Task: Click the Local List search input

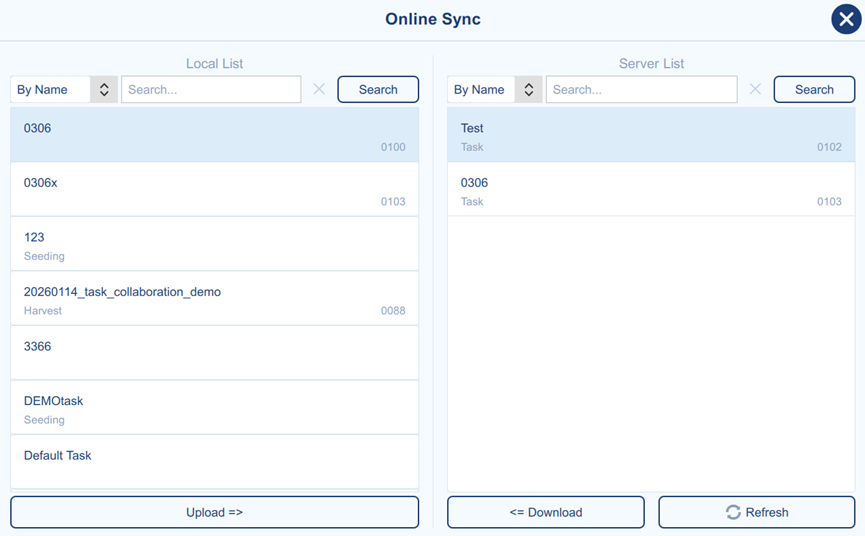Action: [x=211, y=89]
